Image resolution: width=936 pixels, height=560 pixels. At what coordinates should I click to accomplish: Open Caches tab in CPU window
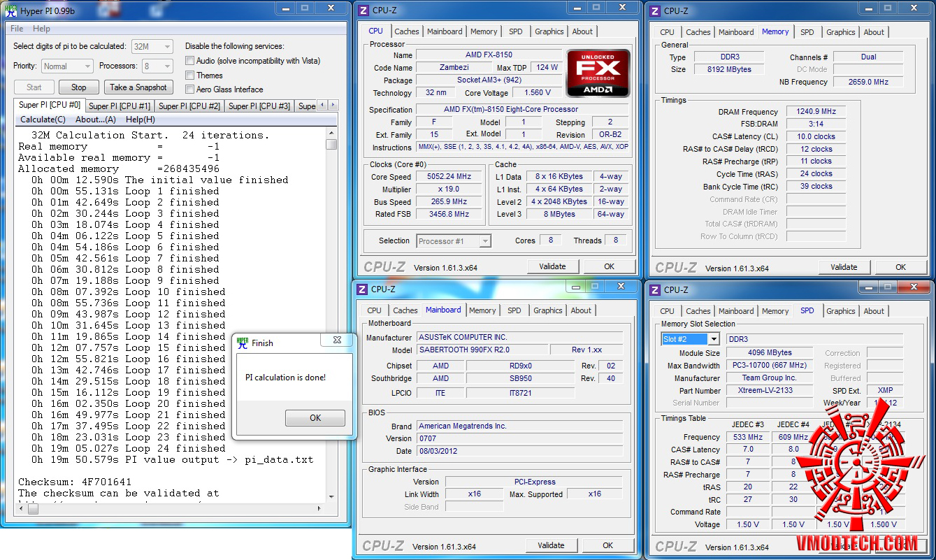(407, 31)
